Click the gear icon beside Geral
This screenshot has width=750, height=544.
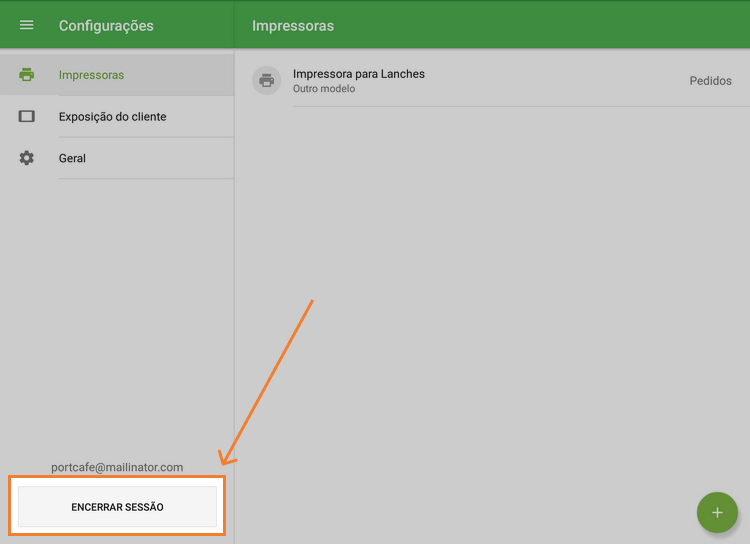click(x=27, y=158)
